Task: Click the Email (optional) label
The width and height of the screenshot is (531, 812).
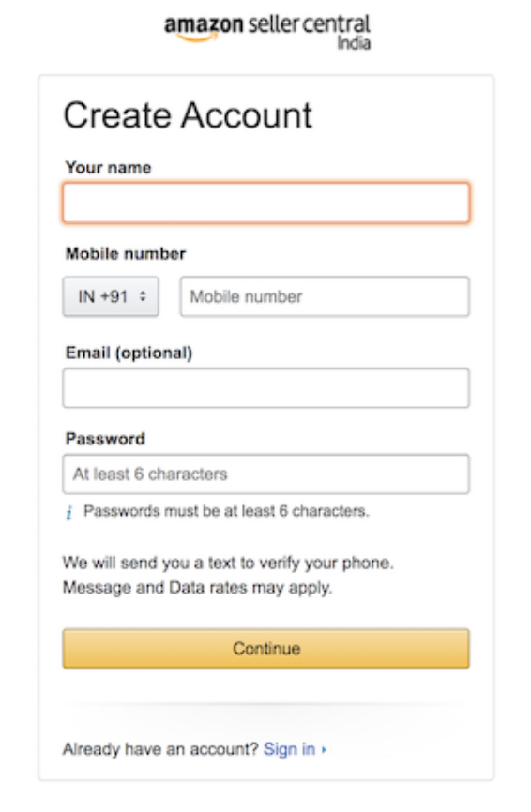Action: [x=129, y=353]
